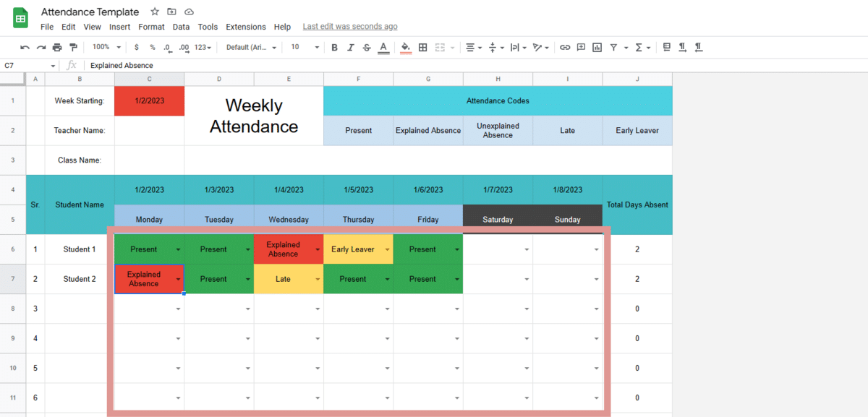Screen dimensions: 868x417
Task: Click the Insert comment icon
Action: click(x=580, y=46)
